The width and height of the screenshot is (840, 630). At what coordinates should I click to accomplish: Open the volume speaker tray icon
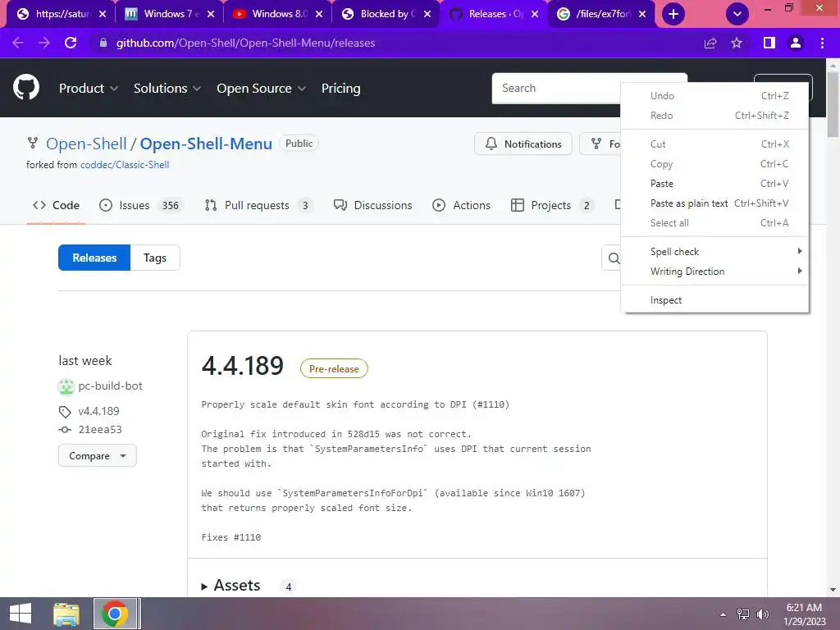coord(763,614)
